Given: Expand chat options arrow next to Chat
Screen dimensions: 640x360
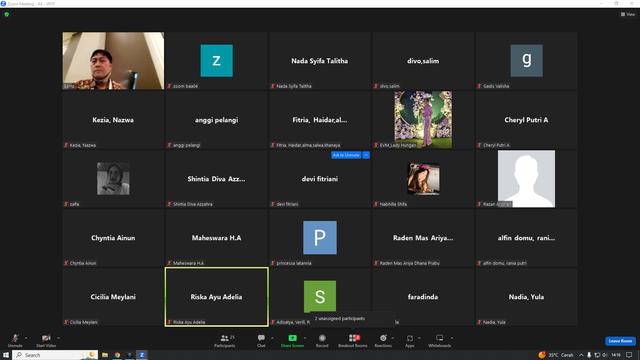Looking at the screenshot, I should point(272,338).
